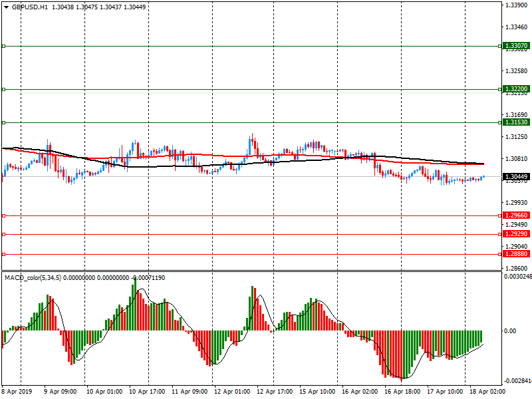Click the MACD 0.00 zero level label

tap(511, 331)
